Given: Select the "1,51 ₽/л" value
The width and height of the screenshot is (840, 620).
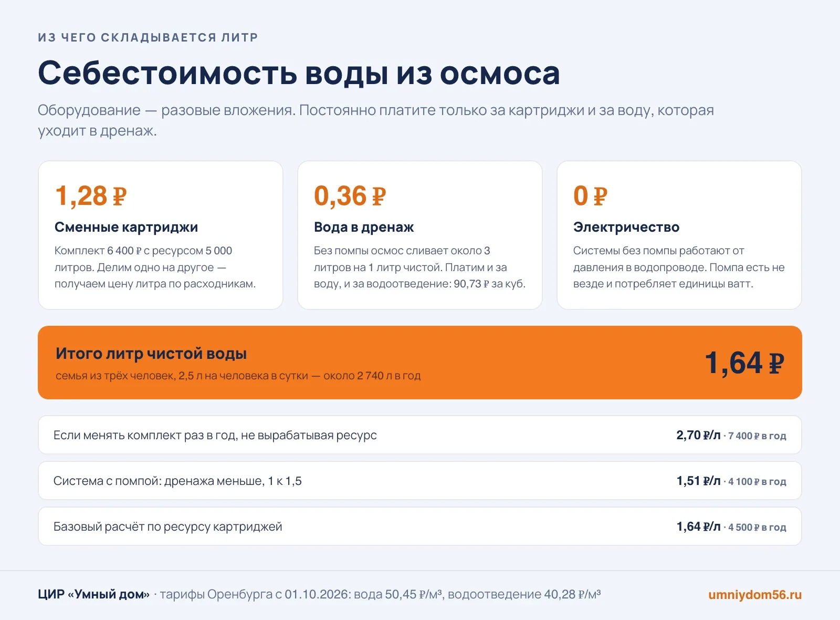Looking at the screenshot, I should pyautogui.click(x=698, y=481).
